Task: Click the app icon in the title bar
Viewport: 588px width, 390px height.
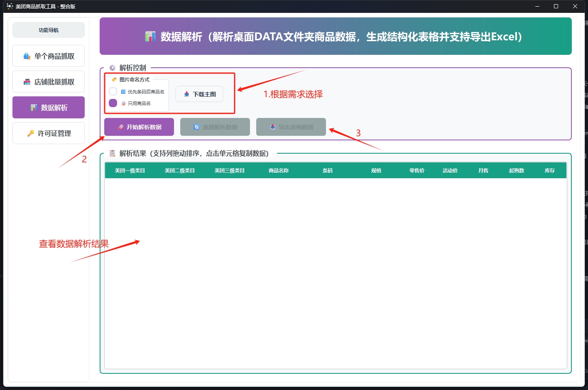Action: click(10, 6)
